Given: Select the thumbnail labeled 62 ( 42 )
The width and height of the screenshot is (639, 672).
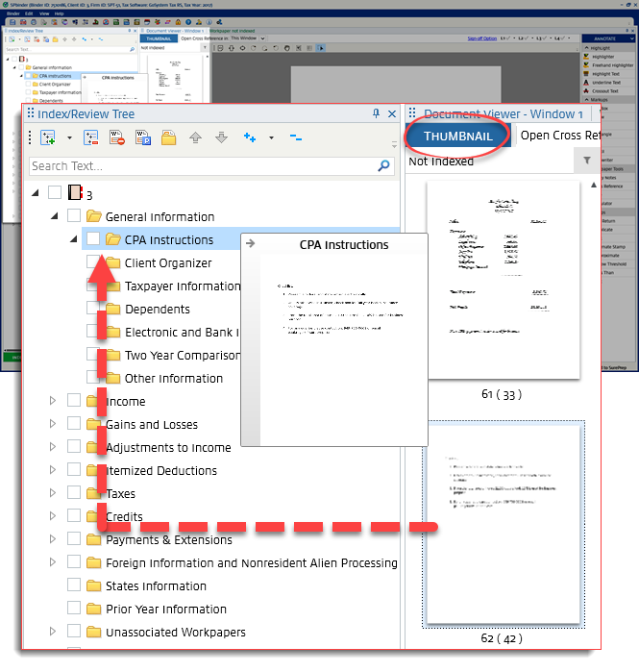Looking at the screenshot, I should 504,525.
